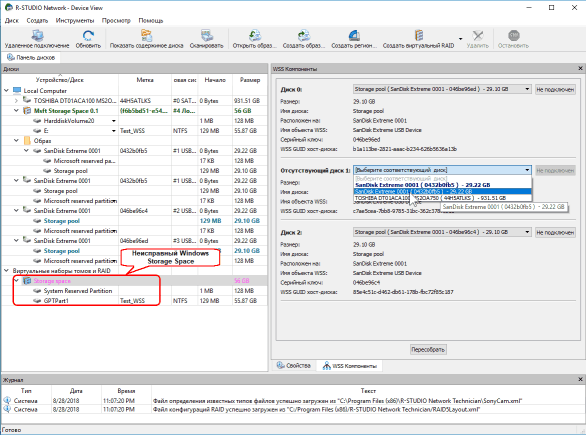Close the Журнал panel
This screenshot has height=435, width=586.
pos(580,379)
